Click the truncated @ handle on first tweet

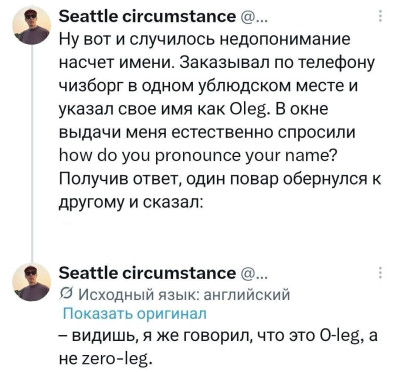(x=253, y=17)
